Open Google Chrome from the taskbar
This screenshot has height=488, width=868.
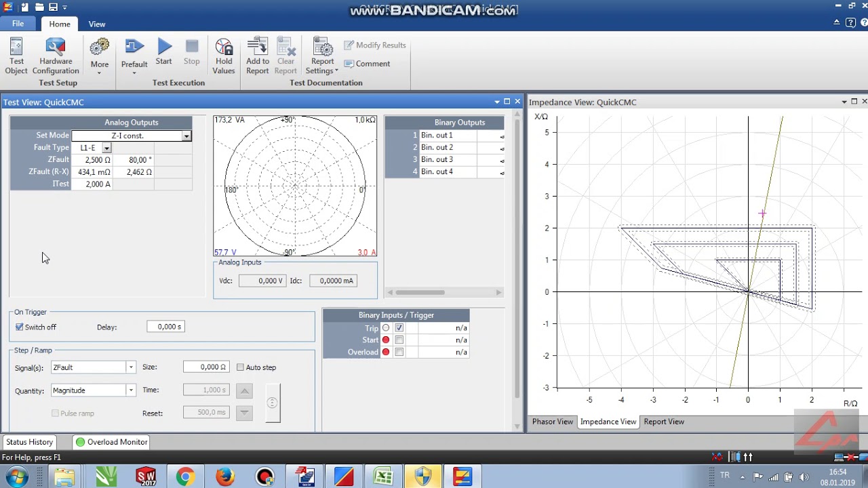pos(185,477)
